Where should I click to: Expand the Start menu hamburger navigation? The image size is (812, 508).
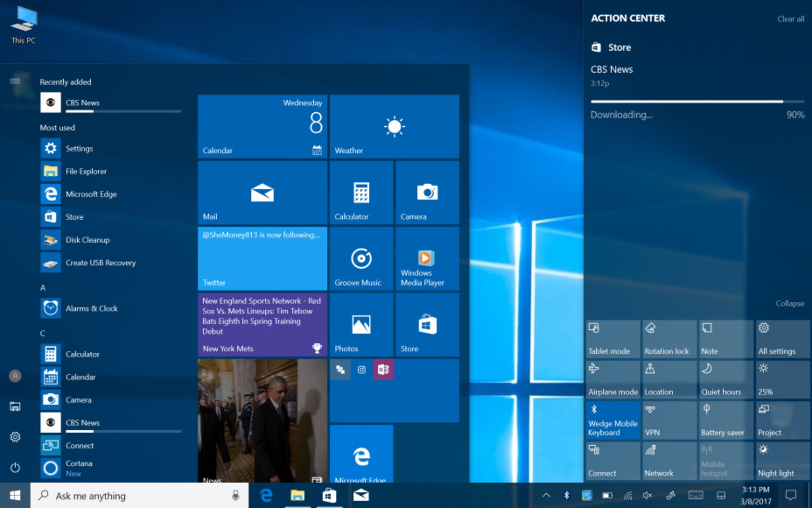[x=15, y=81]
